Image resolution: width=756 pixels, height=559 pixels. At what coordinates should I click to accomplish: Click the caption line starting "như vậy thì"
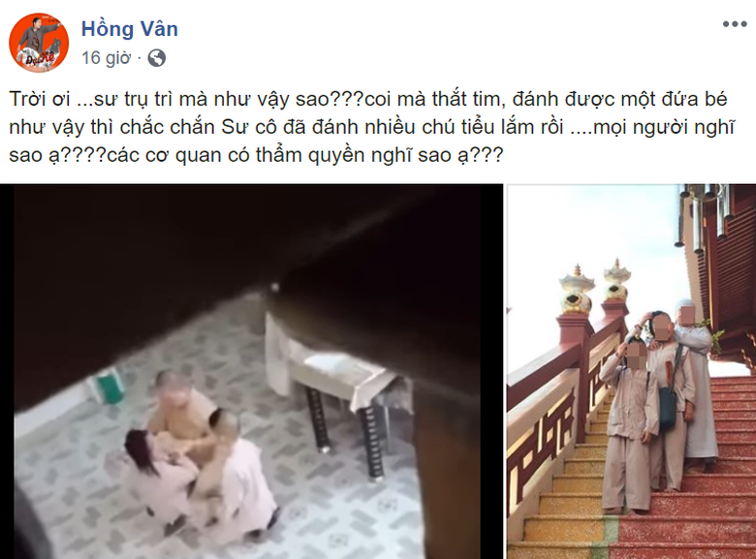click(372, 127)
